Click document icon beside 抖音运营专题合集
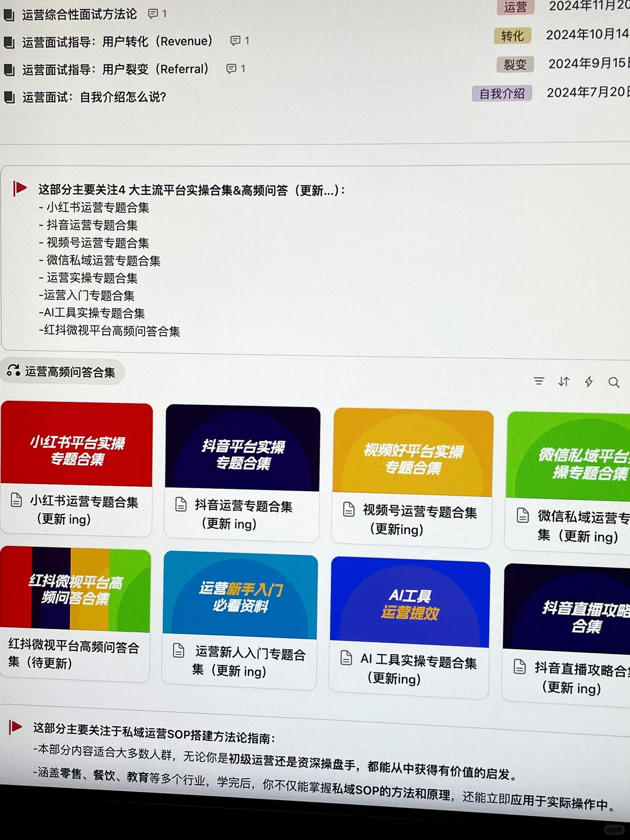The height and width of the screenshot is (840, 630). pyautogui.click(x=181, y=505)
